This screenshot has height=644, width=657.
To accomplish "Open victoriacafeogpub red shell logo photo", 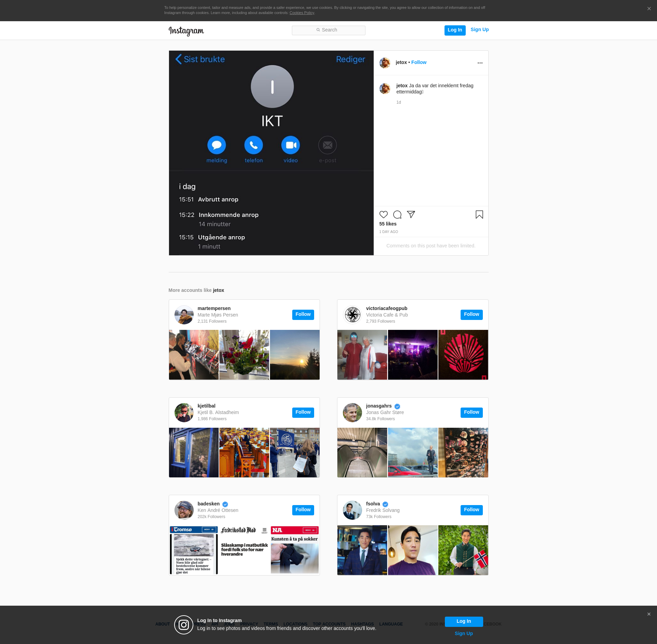I will click(x=463, y=355).
